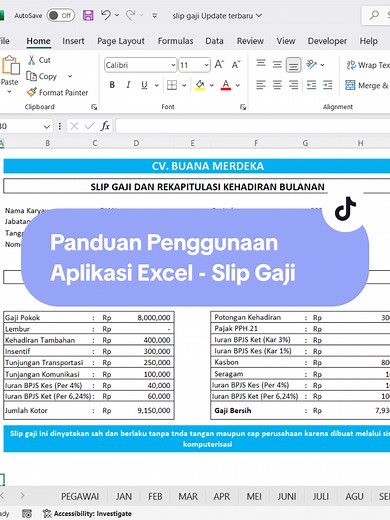Expand the fill color palette arrow
Viewport: 390px width, 520px height.
(212, 85)
